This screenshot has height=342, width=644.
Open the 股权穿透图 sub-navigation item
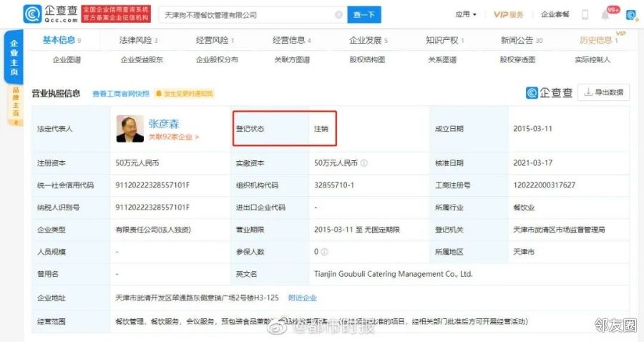pyautogui.click(x=517, y=60)
